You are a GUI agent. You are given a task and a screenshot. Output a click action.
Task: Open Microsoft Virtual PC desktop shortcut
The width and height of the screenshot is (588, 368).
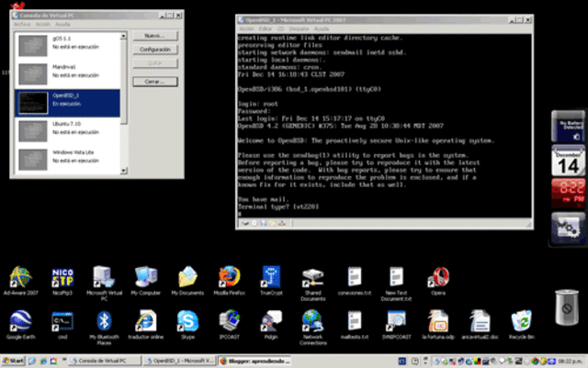[x=104, y=283]
